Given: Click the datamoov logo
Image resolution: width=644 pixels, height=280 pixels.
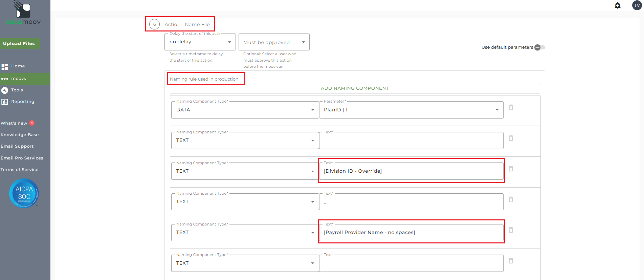Looking at the screenshot, I should (x=23, y=14).
